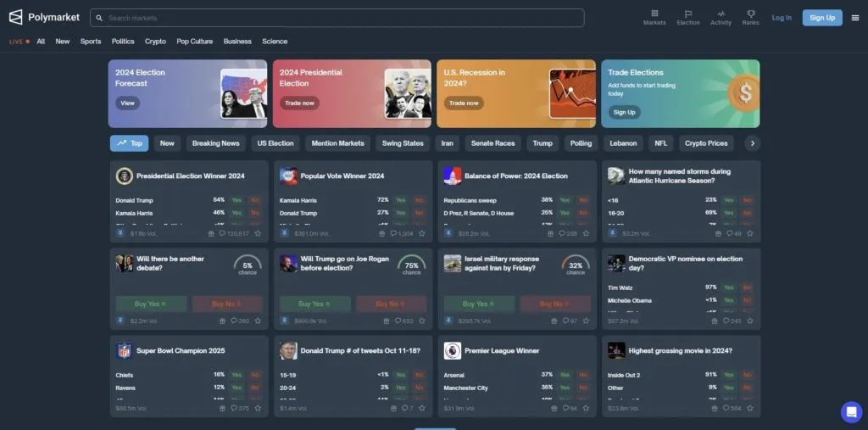Open Donald Trump # of tweets Oct 11-18 title
Screen dimensions: 868x430
360,351
